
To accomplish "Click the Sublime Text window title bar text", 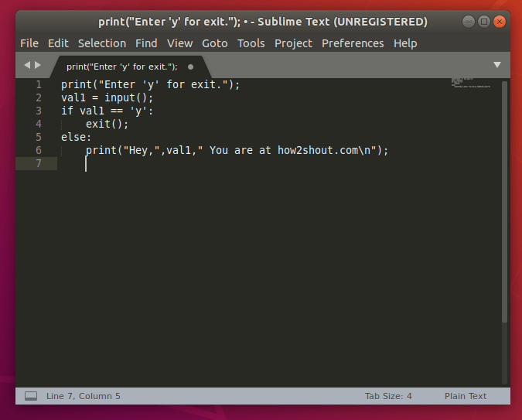I will [x=263, y=22].
